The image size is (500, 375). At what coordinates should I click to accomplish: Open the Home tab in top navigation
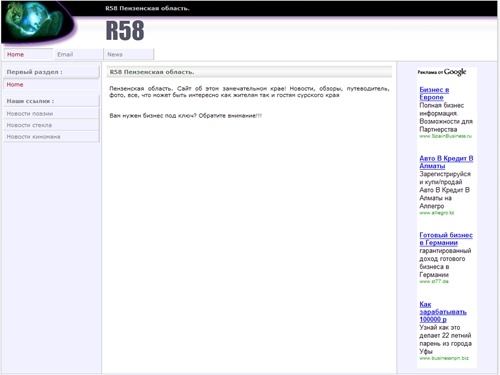[x=28, y=54]
